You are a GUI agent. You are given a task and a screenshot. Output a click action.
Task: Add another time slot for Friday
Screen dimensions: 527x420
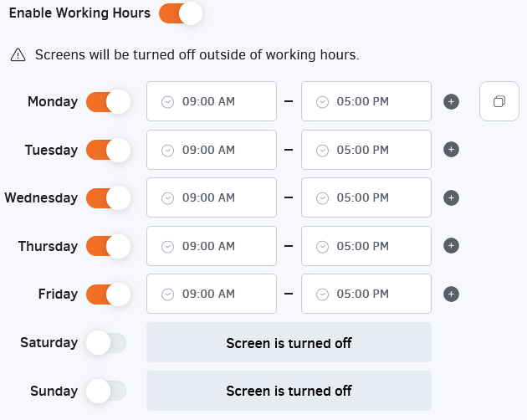451,295
